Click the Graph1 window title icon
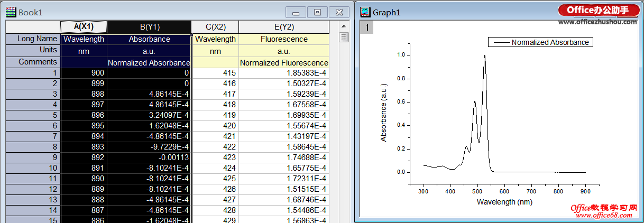This screenshot has width=644, height=223. click(365, 12)
